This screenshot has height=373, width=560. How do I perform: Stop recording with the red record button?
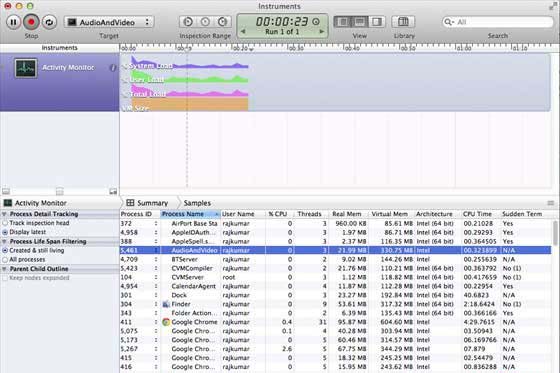pyautogui.click(x=31, y=22)
